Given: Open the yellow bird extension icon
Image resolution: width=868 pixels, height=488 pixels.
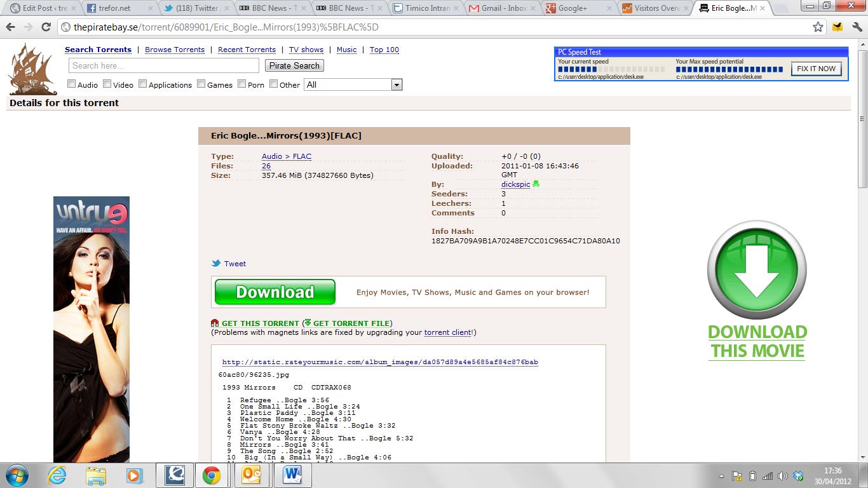Looking at the screenshot, I should [x=837, y=27].
